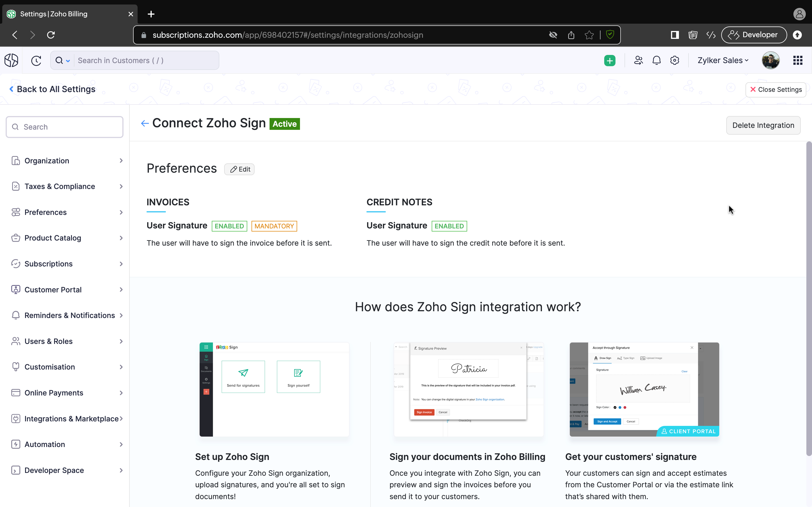Click the Delete Integration button
This screenshot has height=507, width=812.
click(x=763, y=125)
